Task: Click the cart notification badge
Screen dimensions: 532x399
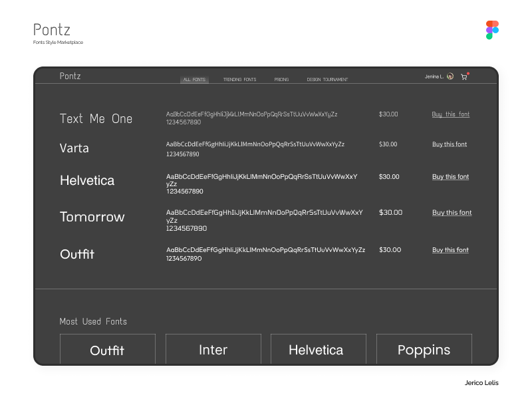Action: (x=468, y=72)
